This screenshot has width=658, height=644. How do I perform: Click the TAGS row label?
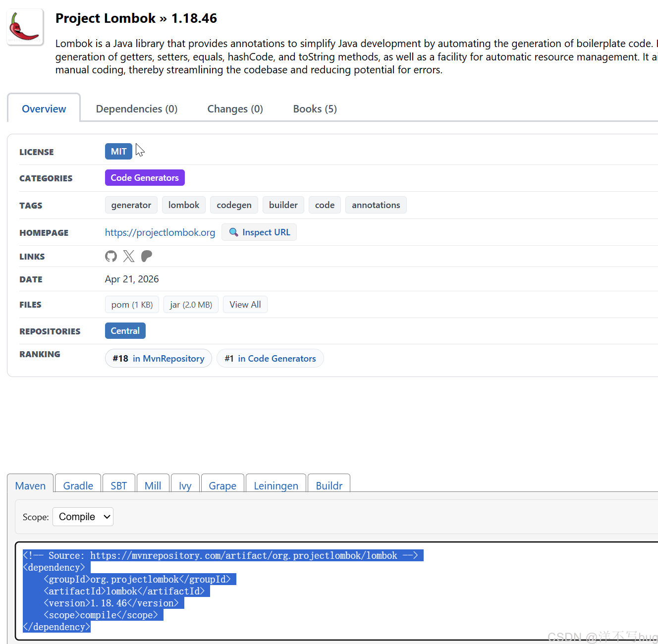(31, 206)
